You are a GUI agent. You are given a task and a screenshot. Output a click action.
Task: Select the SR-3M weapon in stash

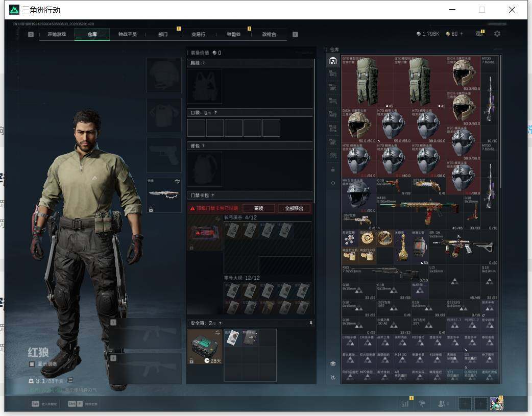pyautogui.click(x=464, y=248)
